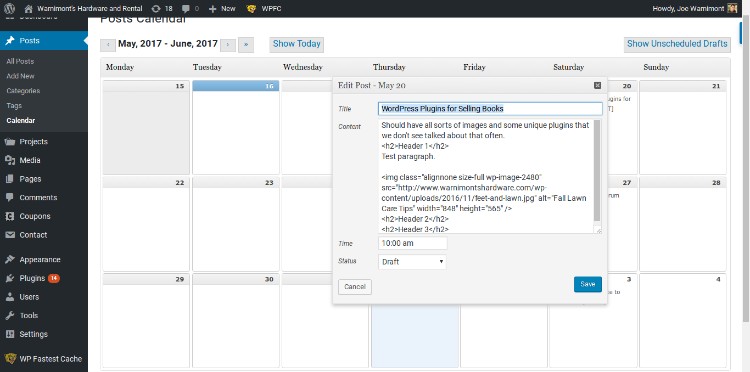Click Warnimont's Hardware and Rental site link
The width and height of the screenshot is (750, 372).
tap(89, 9)
